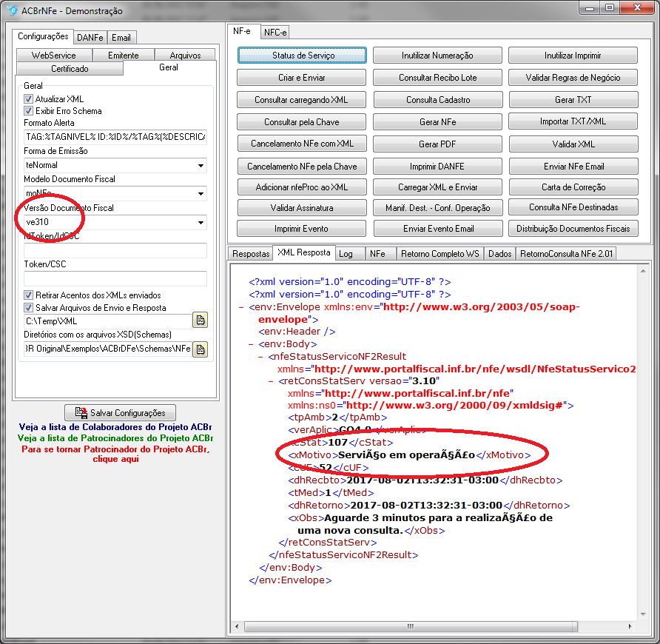
Task: Click the Token/CSC input field
Action: tap(115, 279)
